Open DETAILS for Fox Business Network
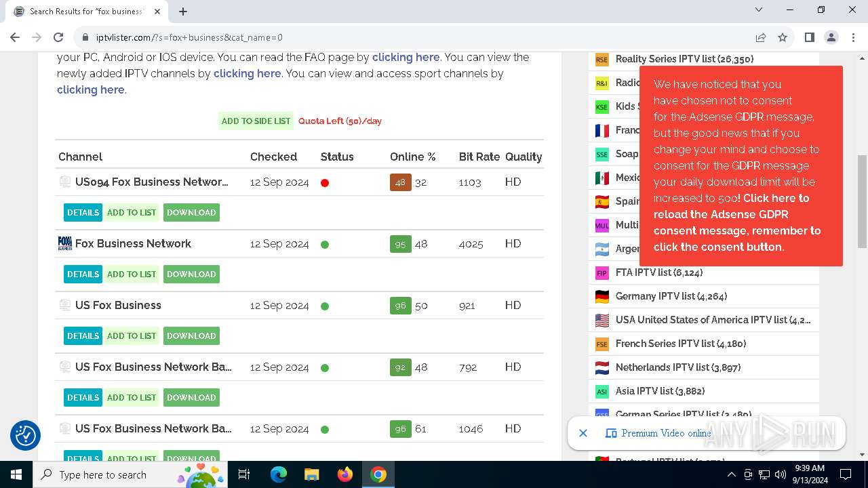 click(x=83, y=274)
